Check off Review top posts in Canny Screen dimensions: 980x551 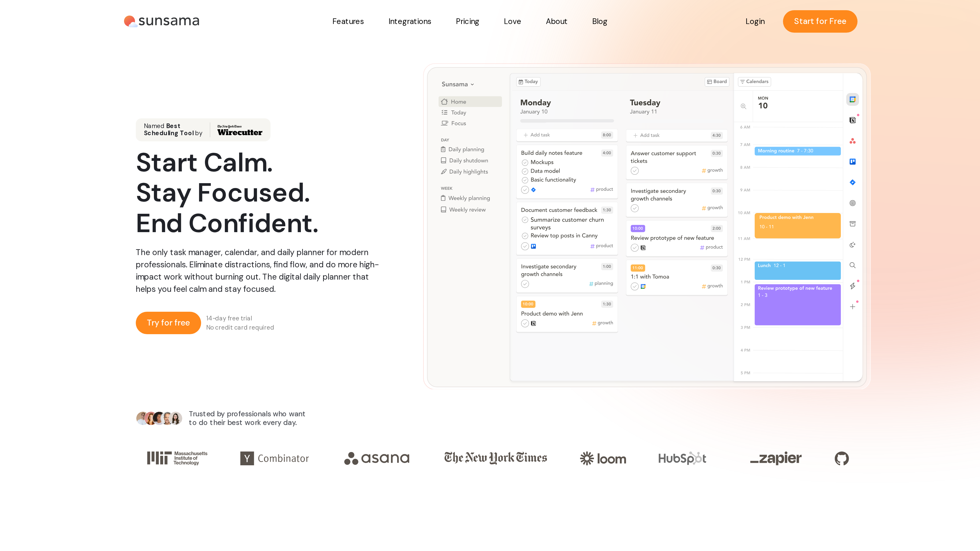click(x=525, y=236)
